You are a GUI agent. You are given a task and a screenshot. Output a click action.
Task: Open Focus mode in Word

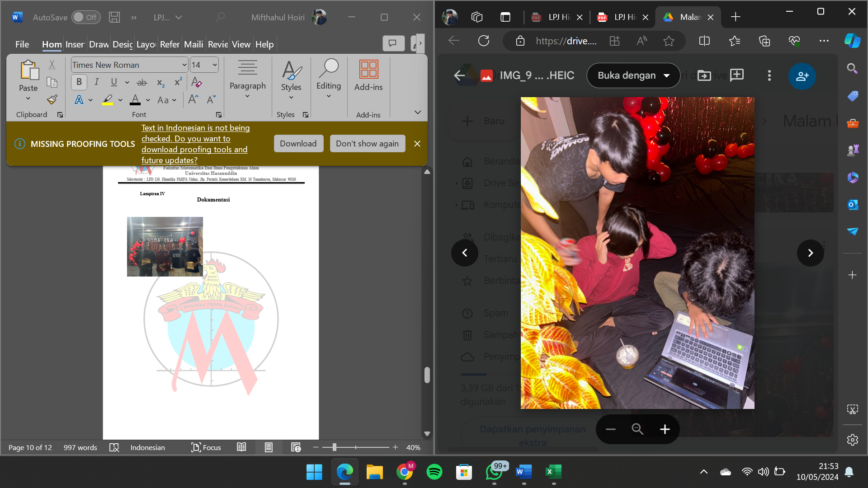(x=206, y=447)
